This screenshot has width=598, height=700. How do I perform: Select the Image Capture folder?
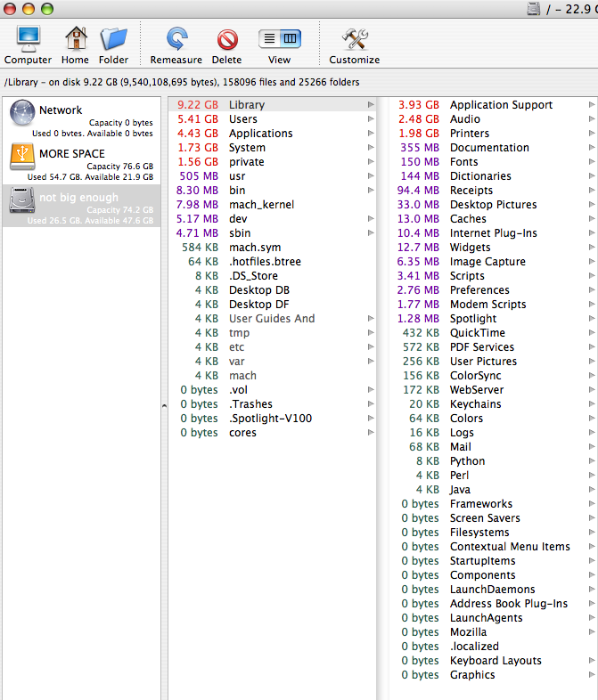pos(494,262)
